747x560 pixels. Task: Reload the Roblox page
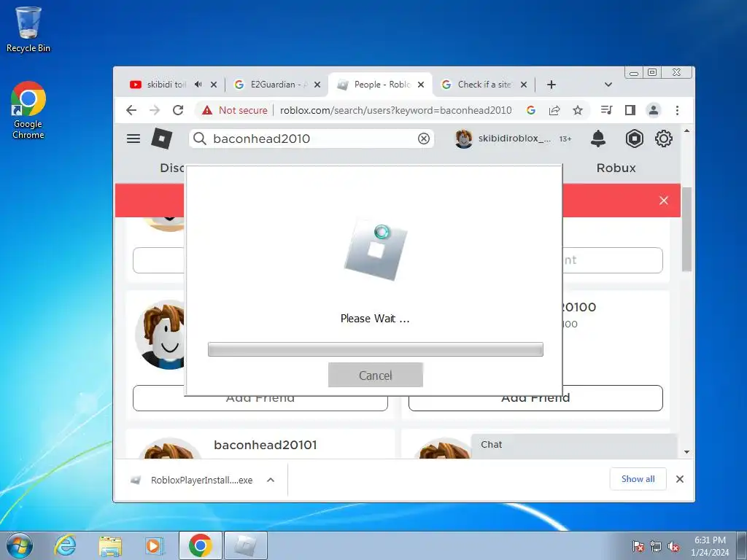[x=178, y=111]
